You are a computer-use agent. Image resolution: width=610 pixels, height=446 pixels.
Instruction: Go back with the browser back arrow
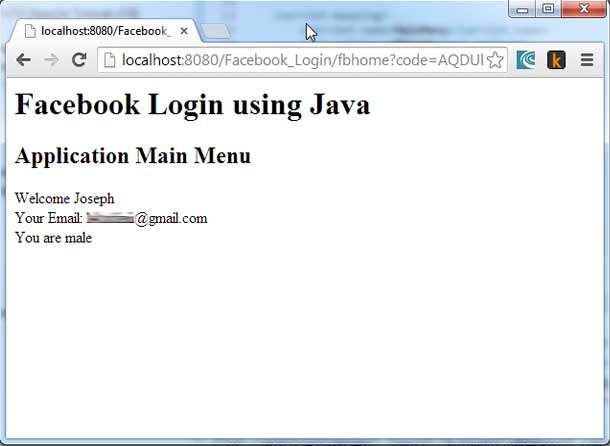click(x=23, y=60)
